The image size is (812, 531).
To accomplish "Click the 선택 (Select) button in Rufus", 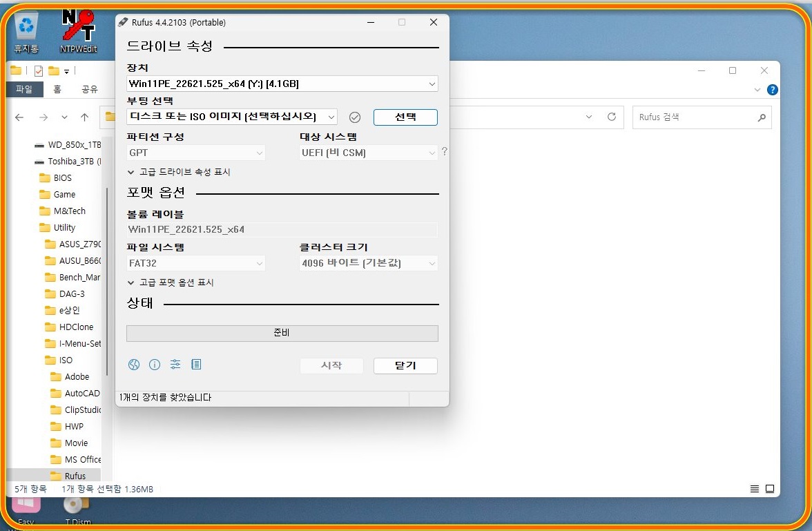I will [405, 117].
